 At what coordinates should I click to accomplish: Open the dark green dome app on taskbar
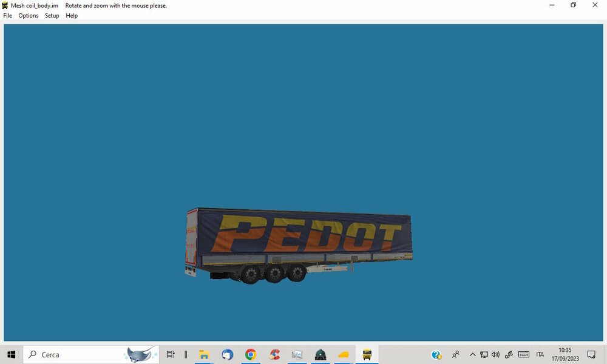(x=320, y=354)
